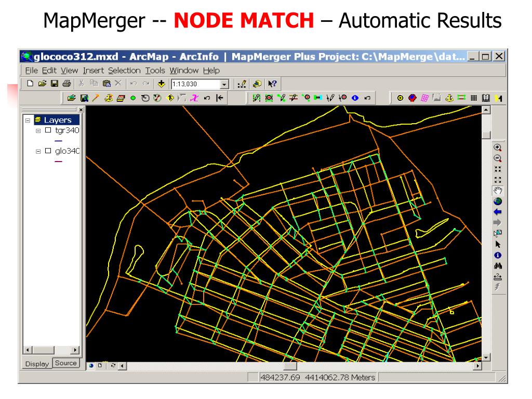Click the magenta running figure icon

coord(194,98)
